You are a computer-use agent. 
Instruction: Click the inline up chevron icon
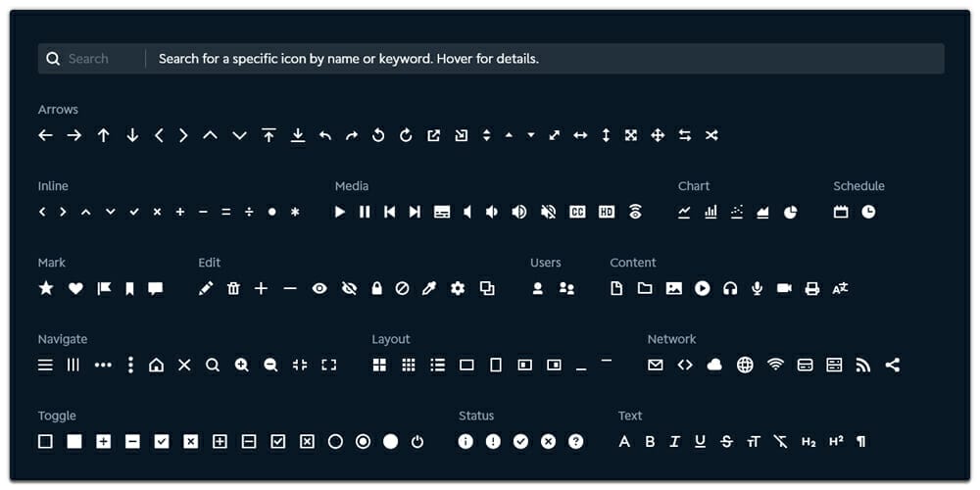pyautogui.click(x=86, y=212)
